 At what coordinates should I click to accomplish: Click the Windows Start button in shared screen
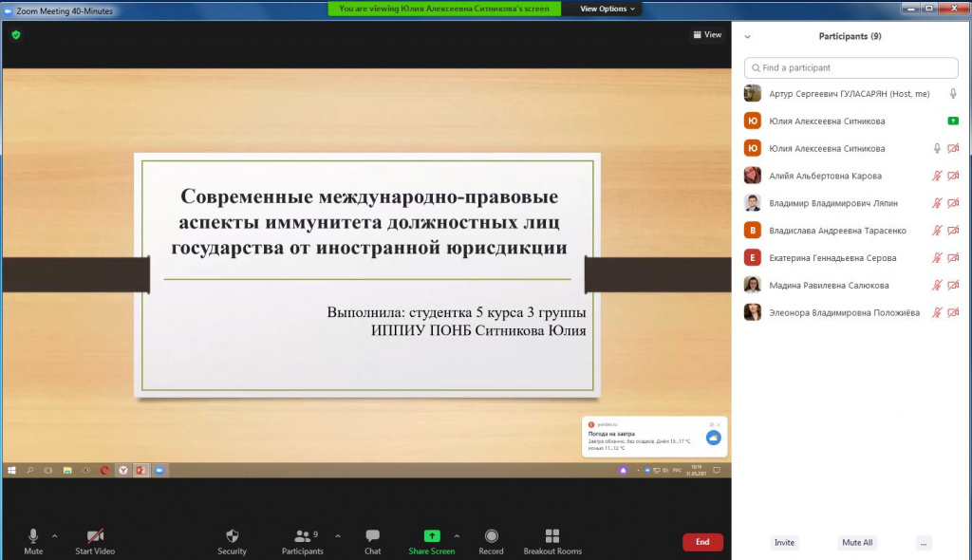coord(11,470)
